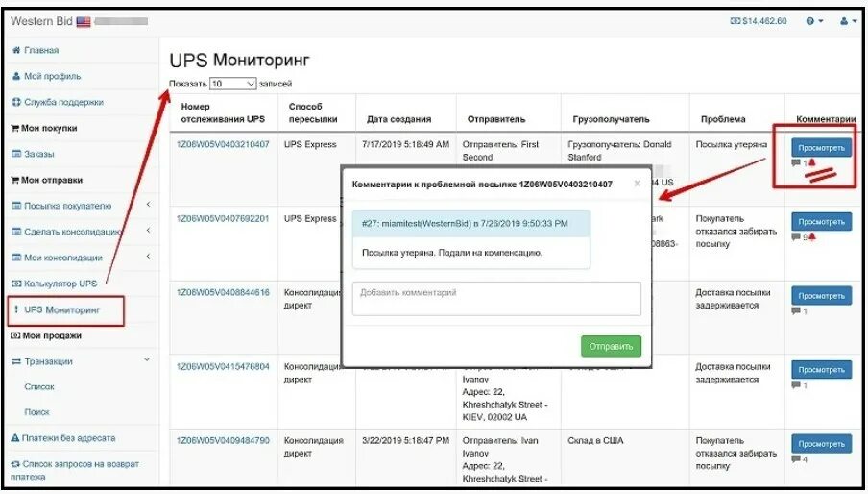Open the Поиск transactions item
The height and width of the screenshot is (494, 868).
pyautogui.click(x=37, y=412)
